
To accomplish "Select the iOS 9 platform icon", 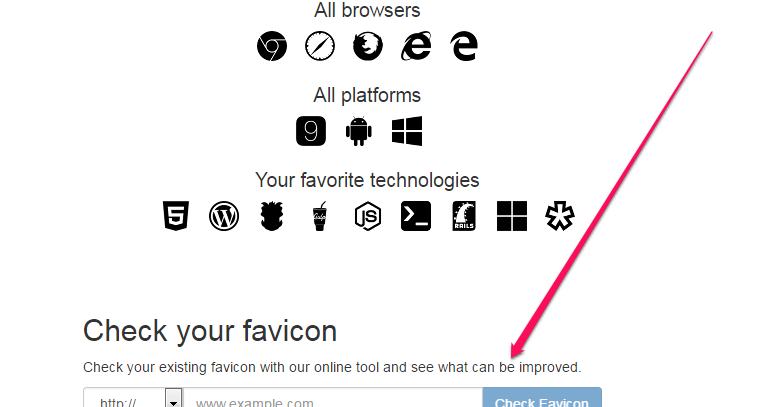I will click(311, 131).
